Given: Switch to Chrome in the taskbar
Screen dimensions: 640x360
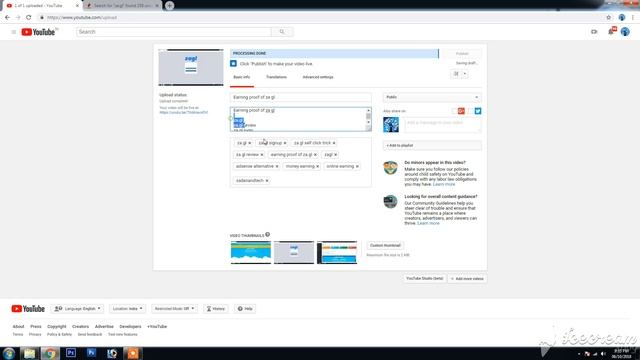Looking at the screenshot, I should tap(50, 353).
